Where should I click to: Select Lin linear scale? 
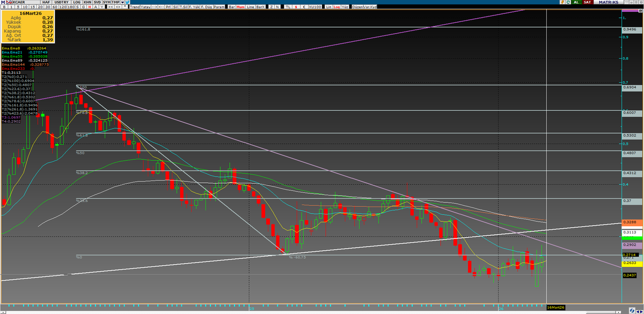(x=328, y=7)
